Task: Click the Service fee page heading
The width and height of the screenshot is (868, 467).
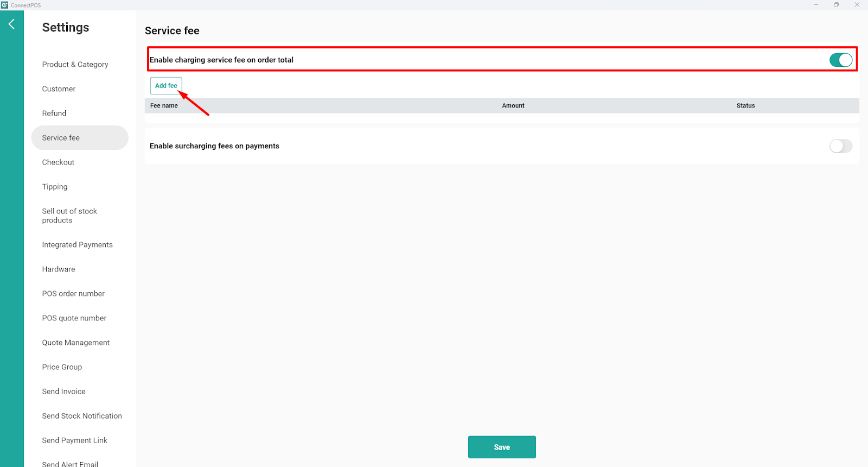Action: 172,30
